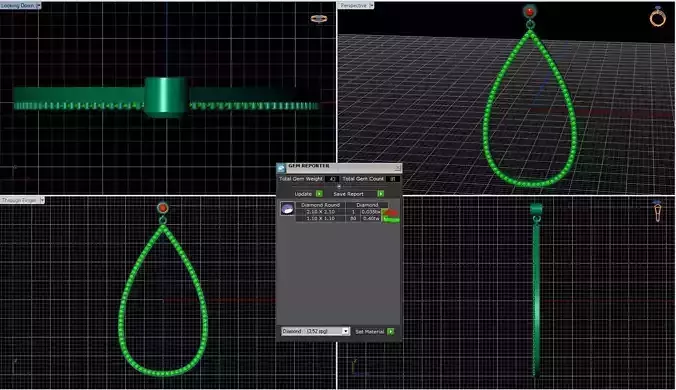Click the ring side-view icon in lower-right viewport
This screenshot has height=390, width=676.
(657, 211)
